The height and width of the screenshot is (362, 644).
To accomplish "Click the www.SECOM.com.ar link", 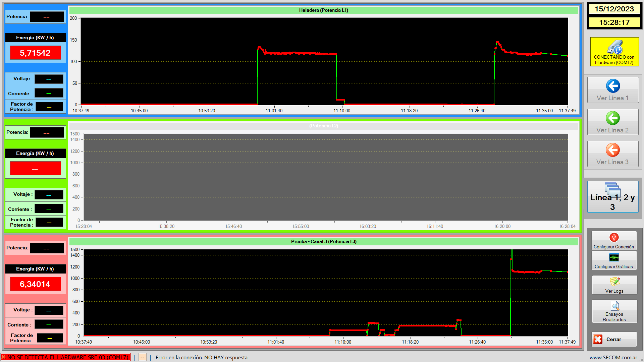I will click(613, 357).
